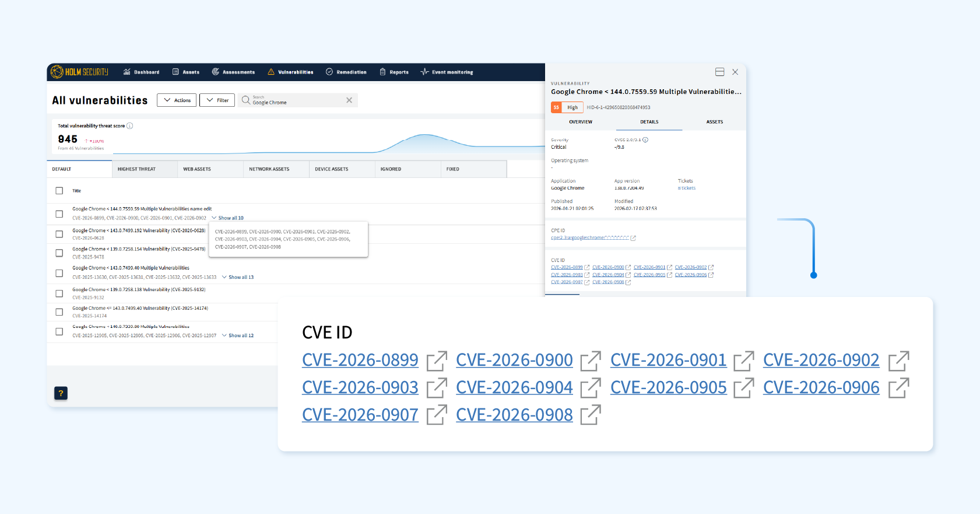Click external icon beside large CVE-2026-0906
980x514 pixels.
tap(899, 388)
